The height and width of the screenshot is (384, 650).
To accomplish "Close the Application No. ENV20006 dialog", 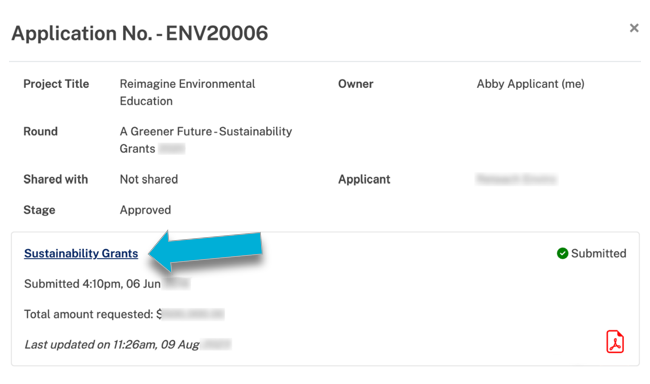I will point(634,28).
